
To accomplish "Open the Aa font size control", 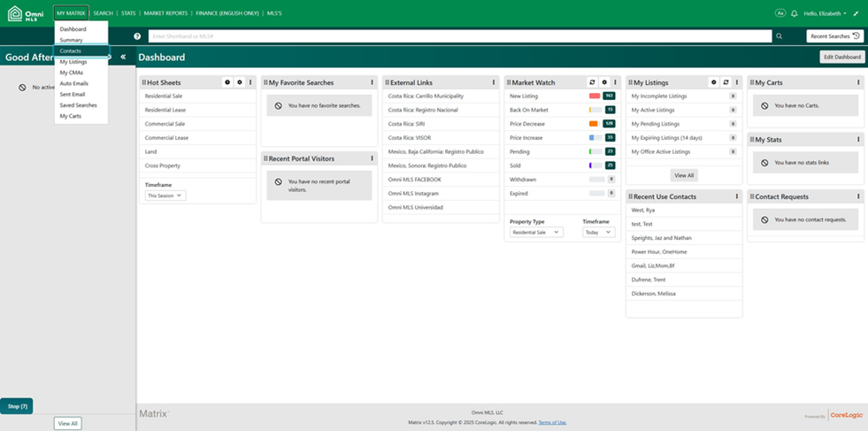I will click(x=780, y=13).
